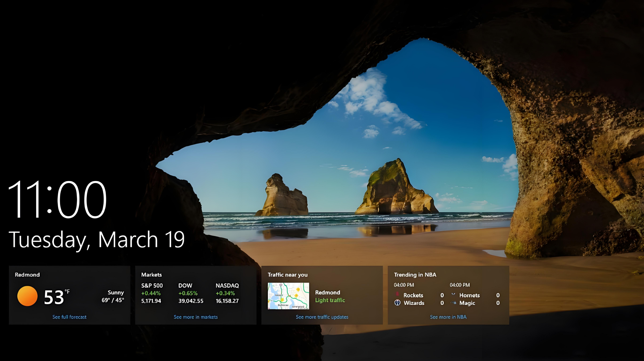This screenshot has width=644, height=361.
Task: Click the orange sun weather icon
Action: pyautogui.click(x=27, y=296)
